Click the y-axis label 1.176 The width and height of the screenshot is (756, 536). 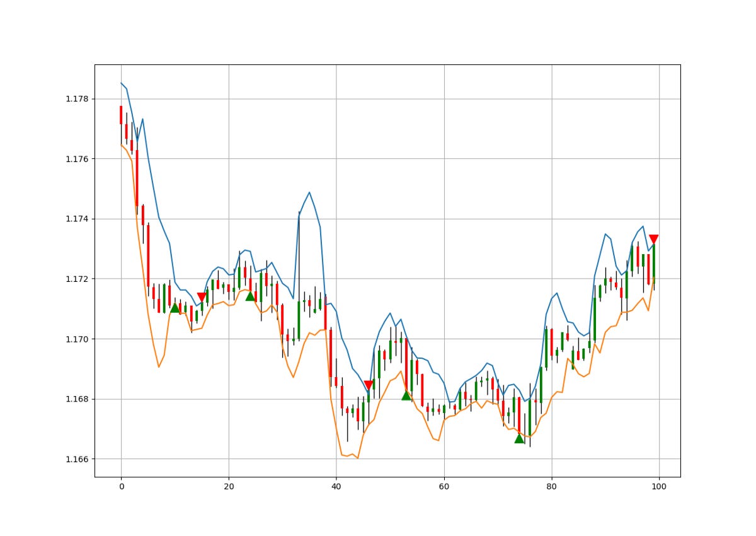click(x=77, y=159)
